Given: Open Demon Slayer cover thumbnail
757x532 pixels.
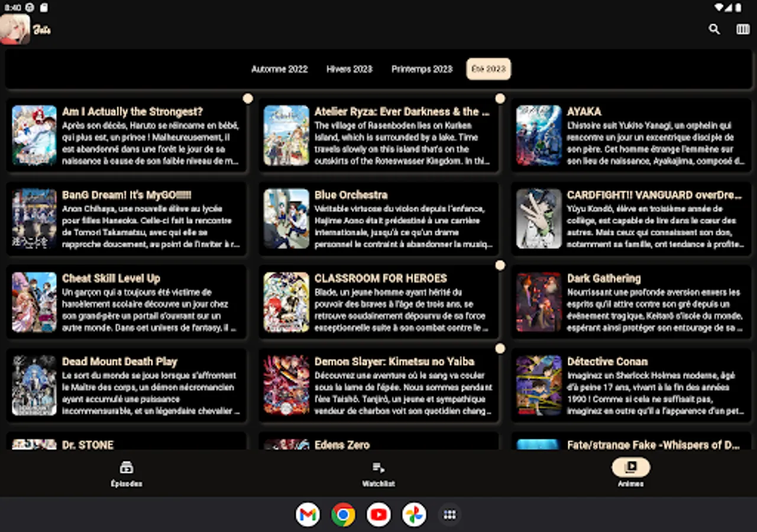Looking at the screenshot, I should point(286,385).
